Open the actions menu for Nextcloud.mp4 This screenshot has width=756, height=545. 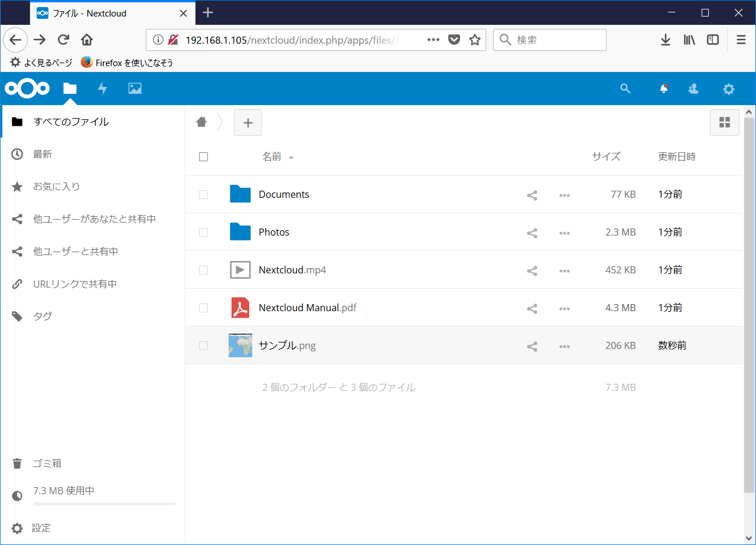tap(564, 270)
